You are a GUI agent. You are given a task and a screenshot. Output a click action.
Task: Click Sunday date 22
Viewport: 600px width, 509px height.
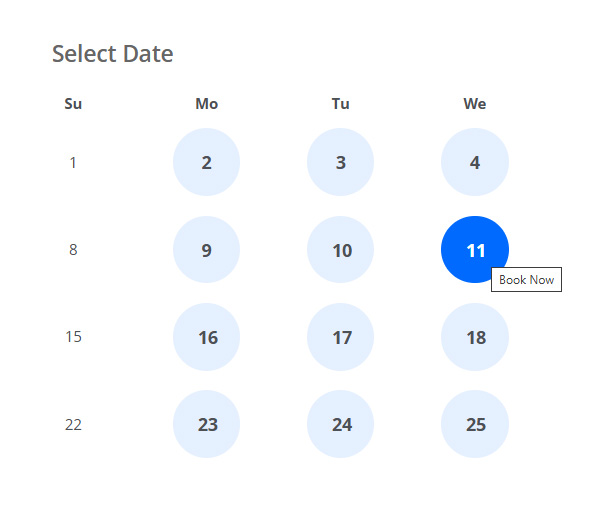[x=73, y=424]
